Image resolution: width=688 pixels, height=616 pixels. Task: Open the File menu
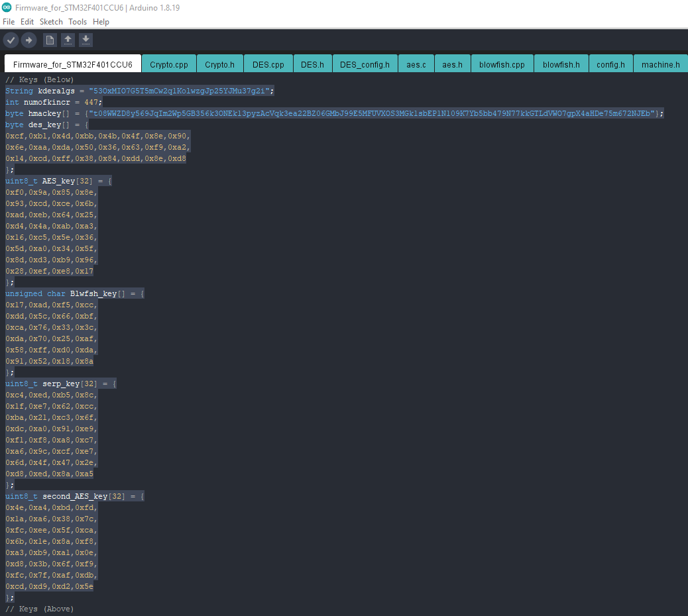(9, 21)
